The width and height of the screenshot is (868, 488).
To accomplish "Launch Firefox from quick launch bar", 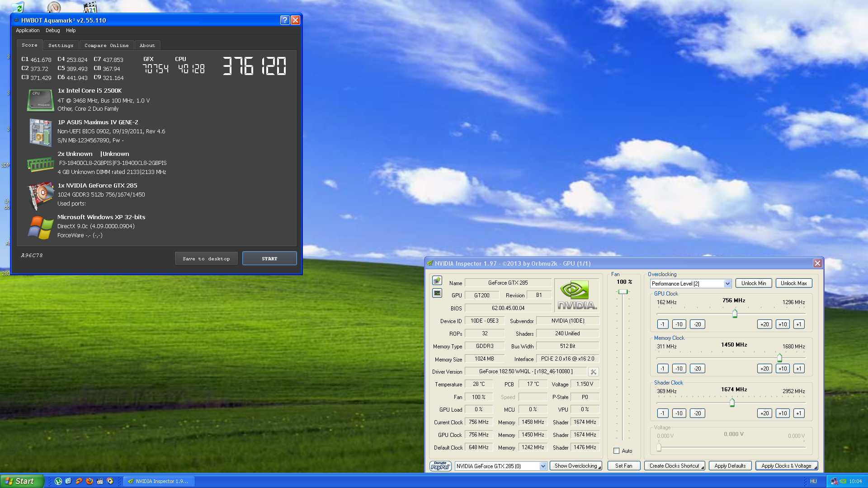I will 89,481.
